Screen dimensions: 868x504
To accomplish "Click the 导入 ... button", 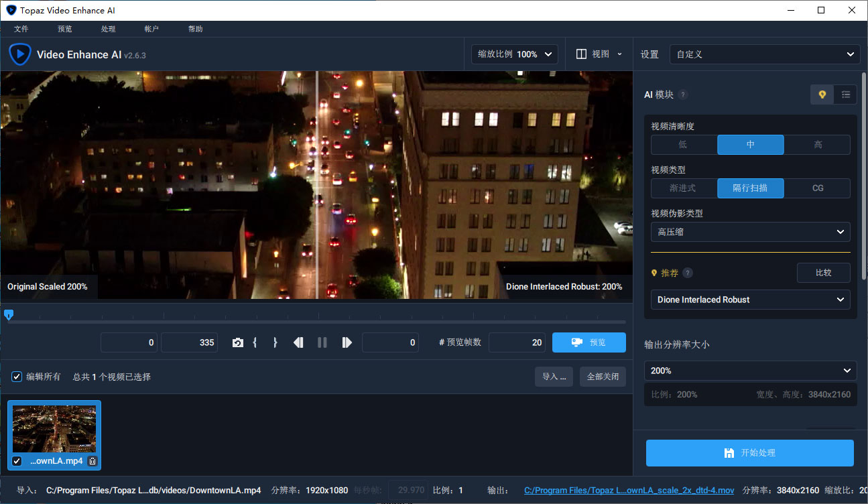I will tap(554, 377).
